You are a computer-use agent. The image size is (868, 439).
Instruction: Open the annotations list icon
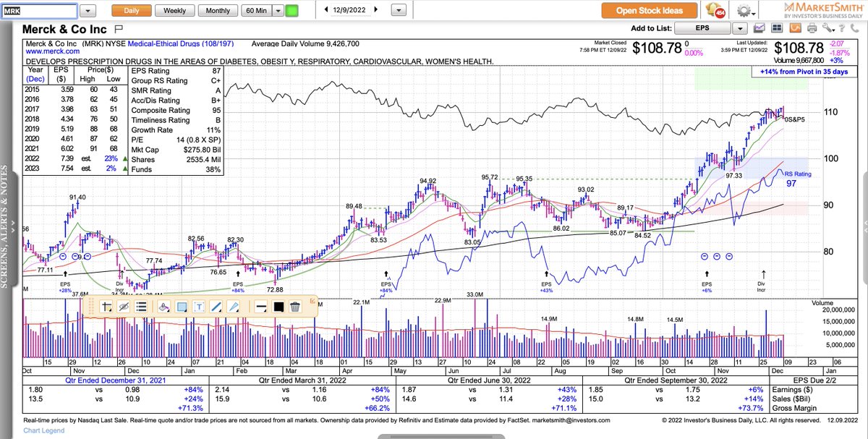coord(141,307)
